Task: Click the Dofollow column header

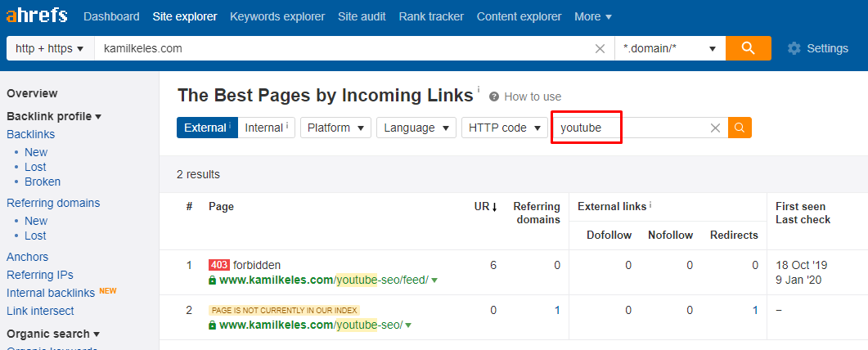Action: pyautogui.click(x=609, y=235)
